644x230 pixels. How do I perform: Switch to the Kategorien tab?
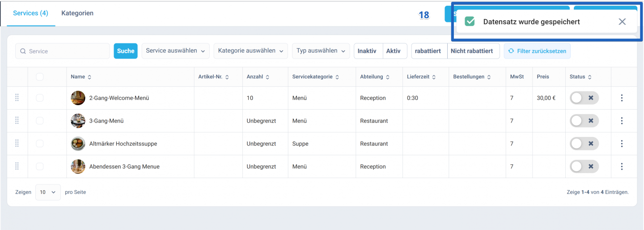tap(77, 13)
